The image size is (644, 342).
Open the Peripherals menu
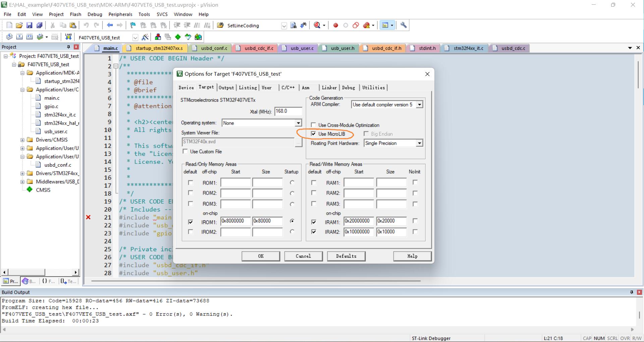(120, 14)
